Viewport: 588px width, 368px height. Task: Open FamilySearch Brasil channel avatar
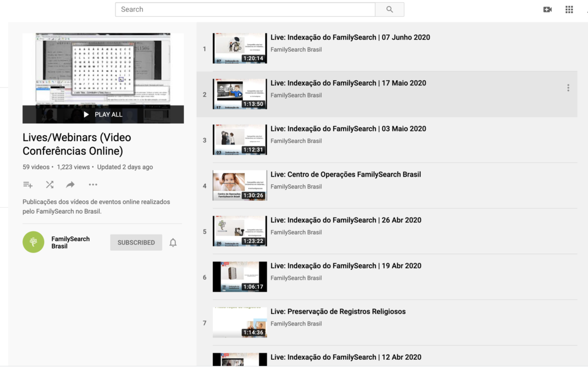[x=33, y=242]
